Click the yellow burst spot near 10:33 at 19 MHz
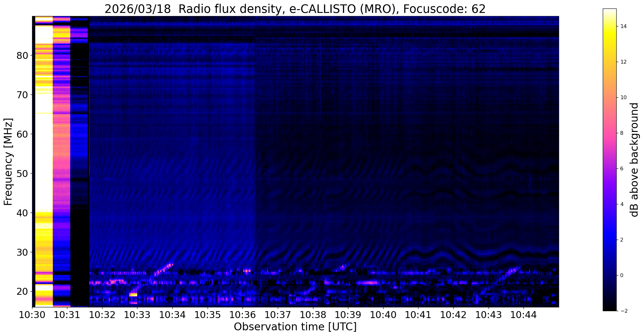644x336 pixels. 133,295
